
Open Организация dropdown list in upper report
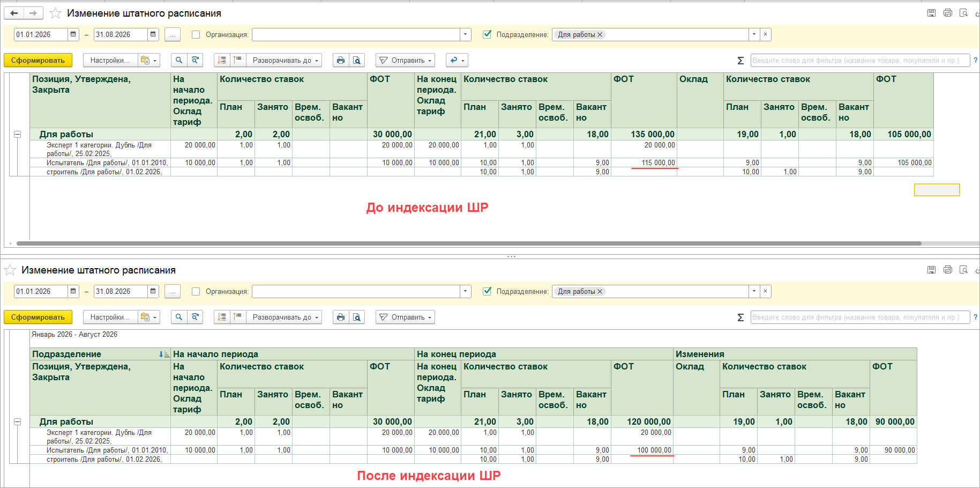coord(465,34)
